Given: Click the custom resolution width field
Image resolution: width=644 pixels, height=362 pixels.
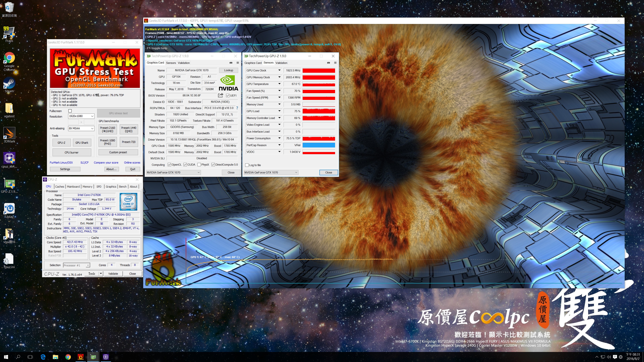Looking at the screenshot, I should click(x=73, y=122).
